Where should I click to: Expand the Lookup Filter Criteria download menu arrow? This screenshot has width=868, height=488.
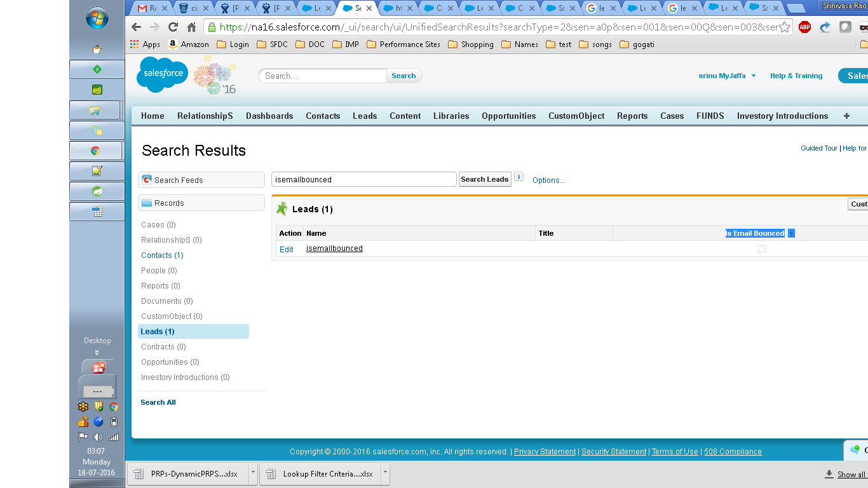385,473
